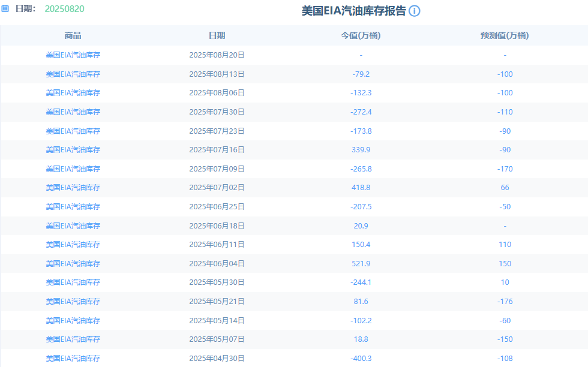Image resolution: width=588 pixels, height=367 pixels.
Task: Open 美国EIA汽油库存 link for 2025年06月18日
Action: coord(73,226)
